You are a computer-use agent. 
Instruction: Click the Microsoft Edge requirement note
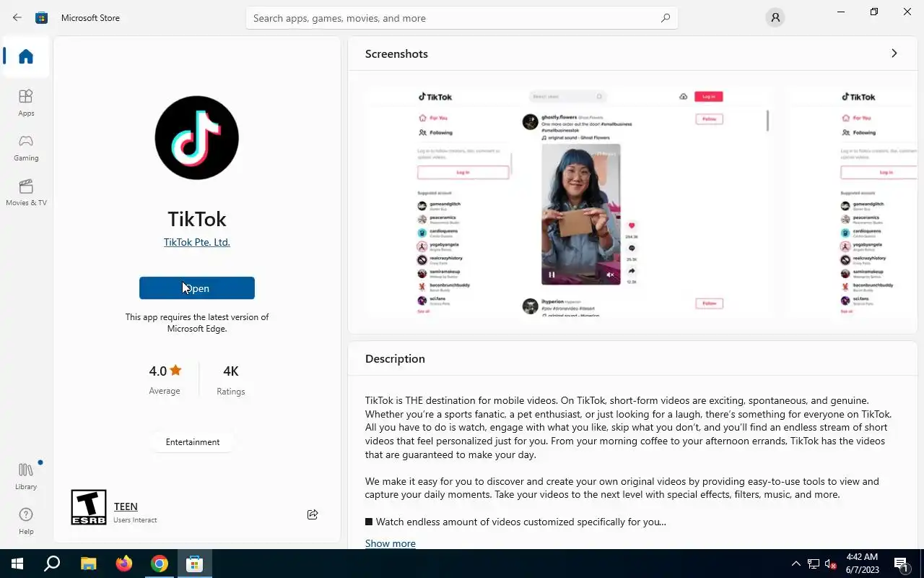point(197,322)
